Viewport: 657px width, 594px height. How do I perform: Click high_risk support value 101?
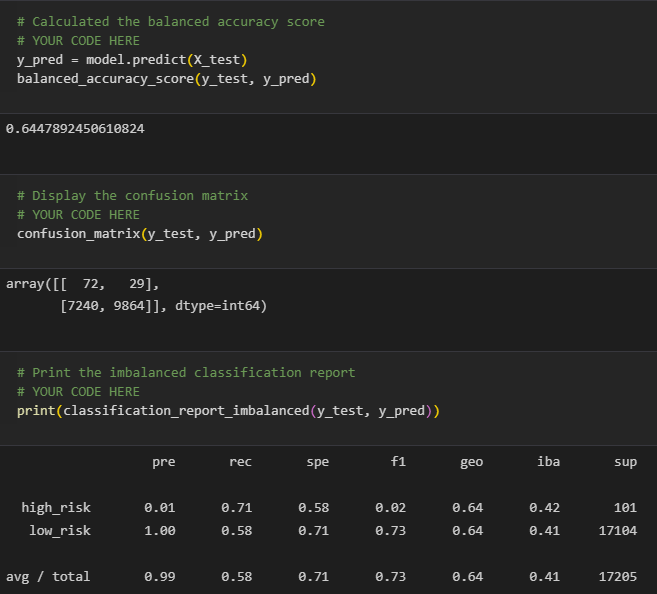(625, 508)
